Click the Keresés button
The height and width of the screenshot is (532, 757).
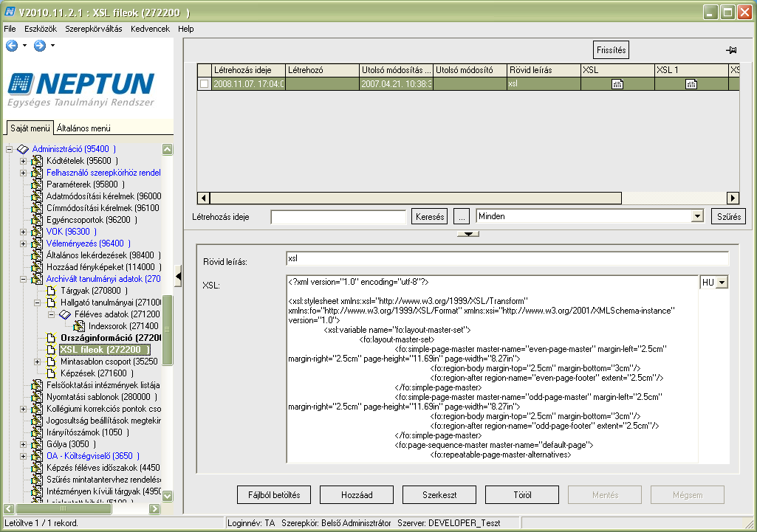click(x=430, y=216)
